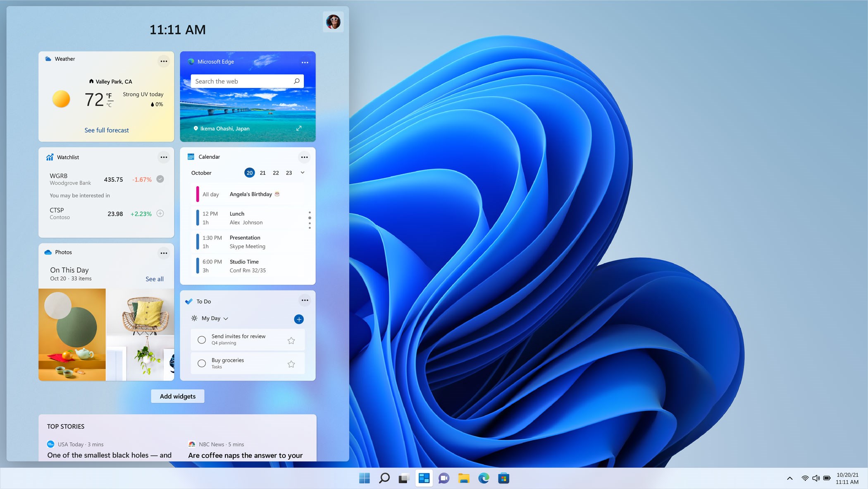
Task: Click See all in Photos widget
Action: click(155, 278)
